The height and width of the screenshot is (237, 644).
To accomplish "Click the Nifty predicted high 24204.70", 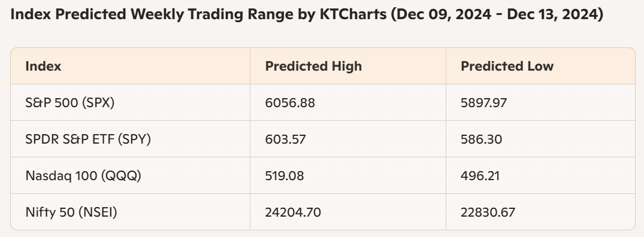I will coord(293,212).
